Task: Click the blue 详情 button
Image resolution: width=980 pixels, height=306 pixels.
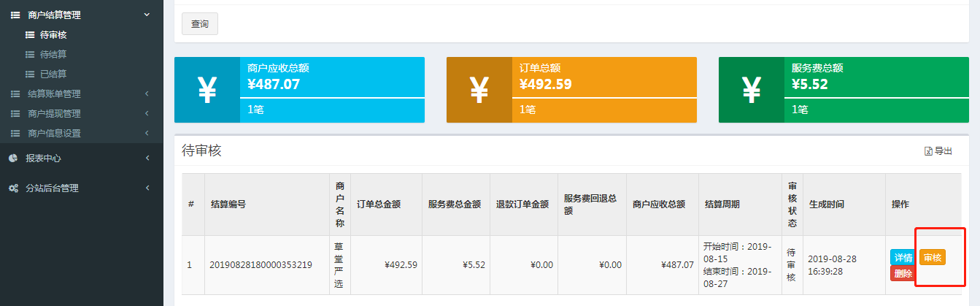Action: [903, 258]
